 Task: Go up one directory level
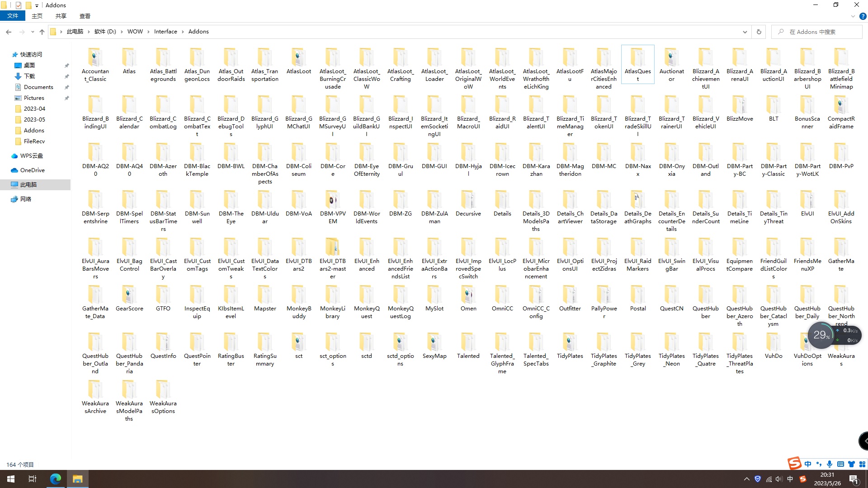[x=42, y=32]
